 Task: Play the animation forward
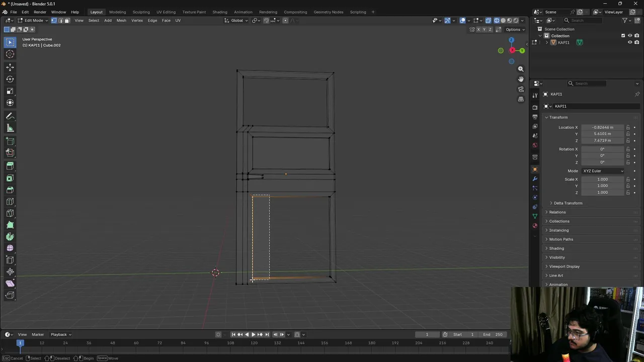tap(253, 334)
